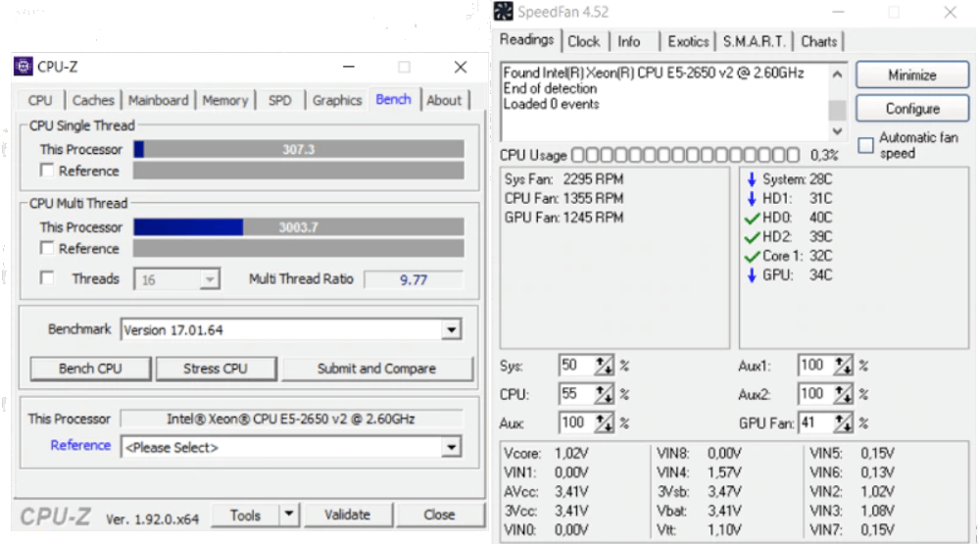
Task: Click the Close button in CPU-Z footer
Action: (439, 515)
